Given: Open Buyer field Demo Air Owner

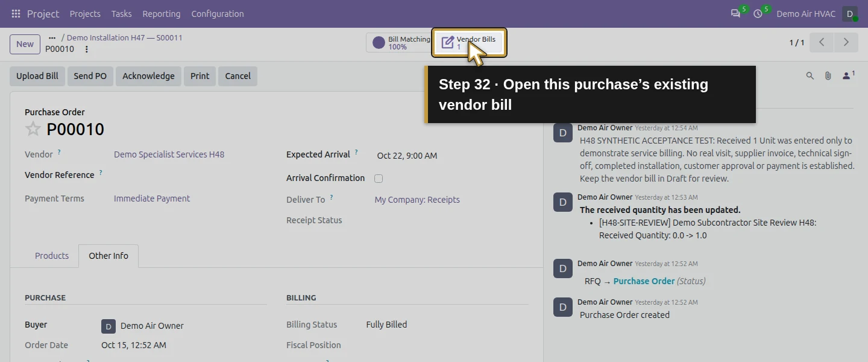Looking at the screenshot, I should point(152,326).
